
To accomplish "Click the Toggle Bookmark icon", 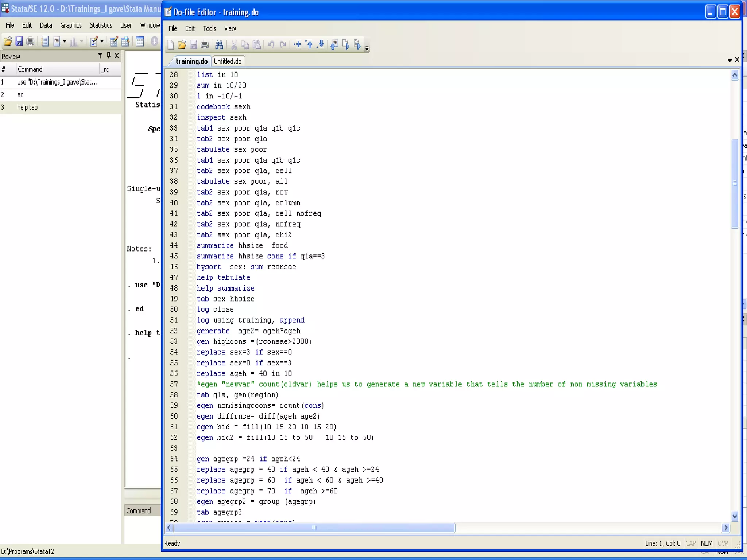I will (x=298, y=45).
